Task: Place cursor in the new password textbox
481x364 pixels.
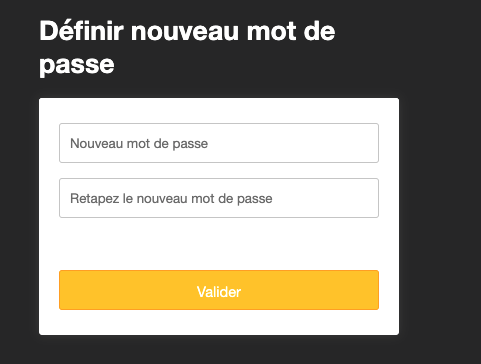Action: 219,143
